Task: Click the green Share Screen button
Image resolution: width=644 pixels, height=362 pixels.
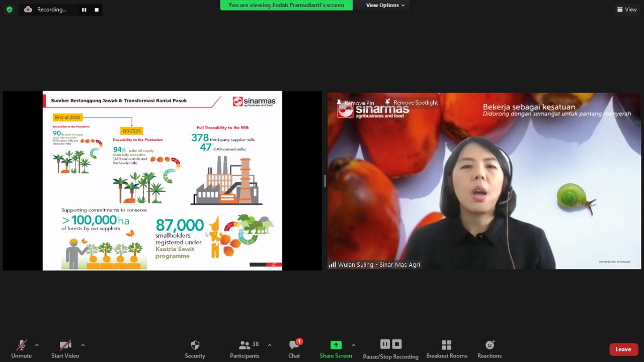Action: 336,348
